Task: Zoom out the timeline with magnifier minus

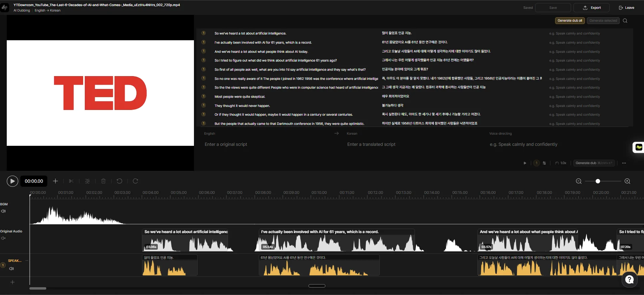Action: (578, 181)
